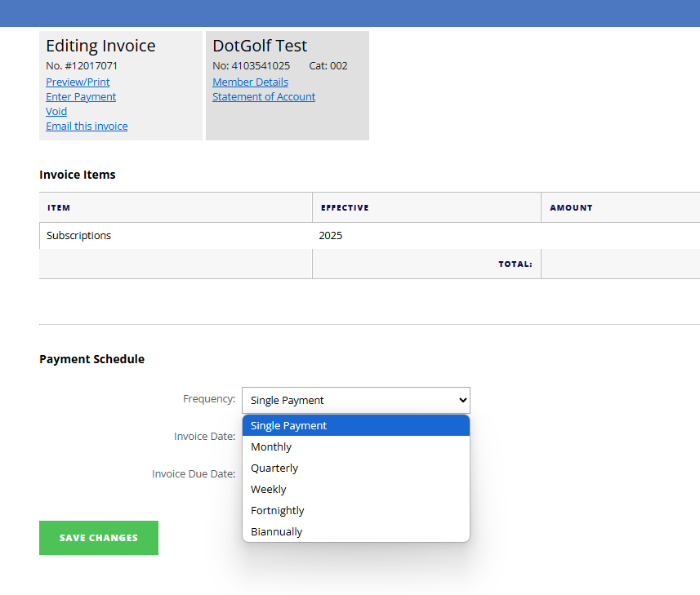700x595 pixels.
Task: Select Biannually payment frequency
Action: [356, 531]
